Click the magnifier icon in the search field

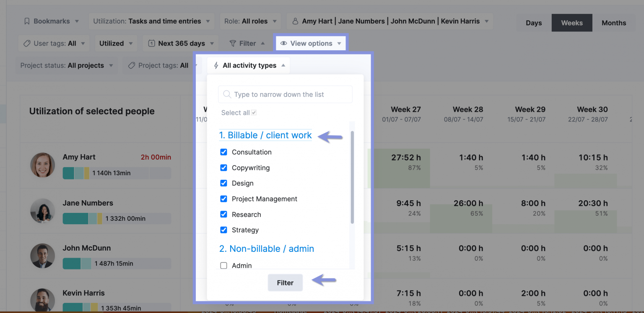(x=227, y=94)
